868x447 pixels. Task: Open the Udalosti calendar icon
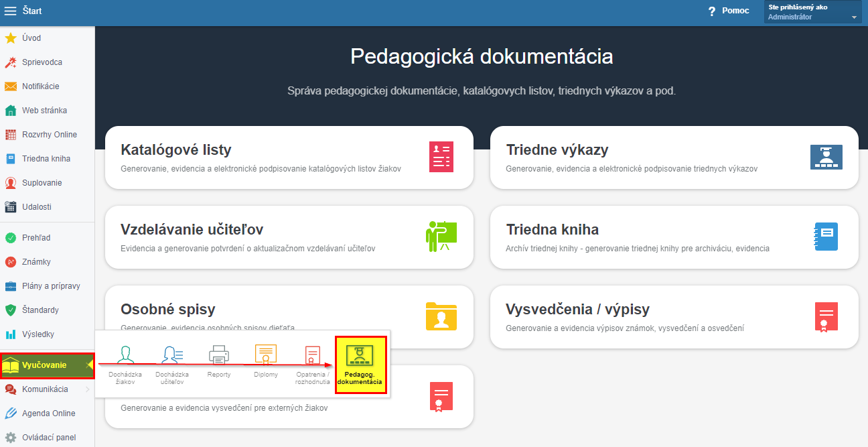point(11,207)
